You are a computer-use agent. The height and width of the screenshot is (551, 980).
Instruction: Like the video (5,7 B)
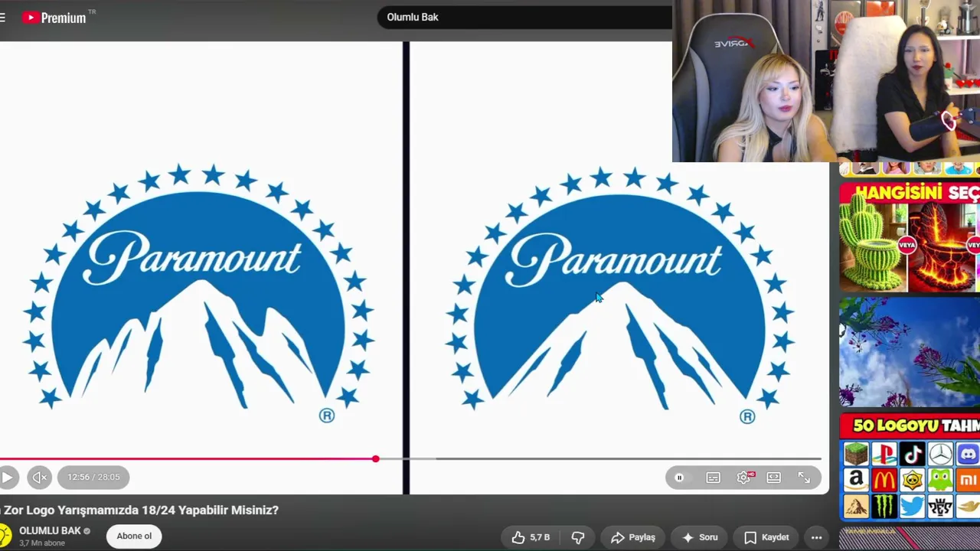click(x=531, y=537)
